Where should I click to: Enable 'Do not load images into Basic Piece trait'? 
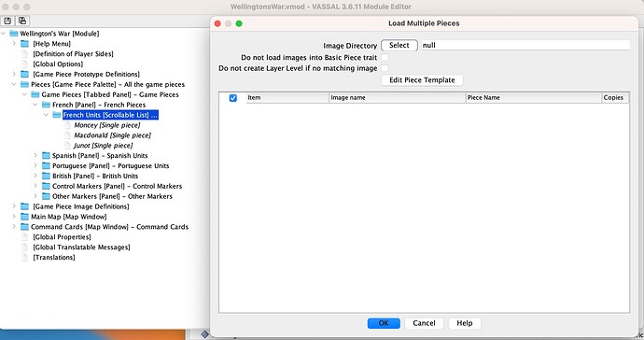click(x=385, y=58)
